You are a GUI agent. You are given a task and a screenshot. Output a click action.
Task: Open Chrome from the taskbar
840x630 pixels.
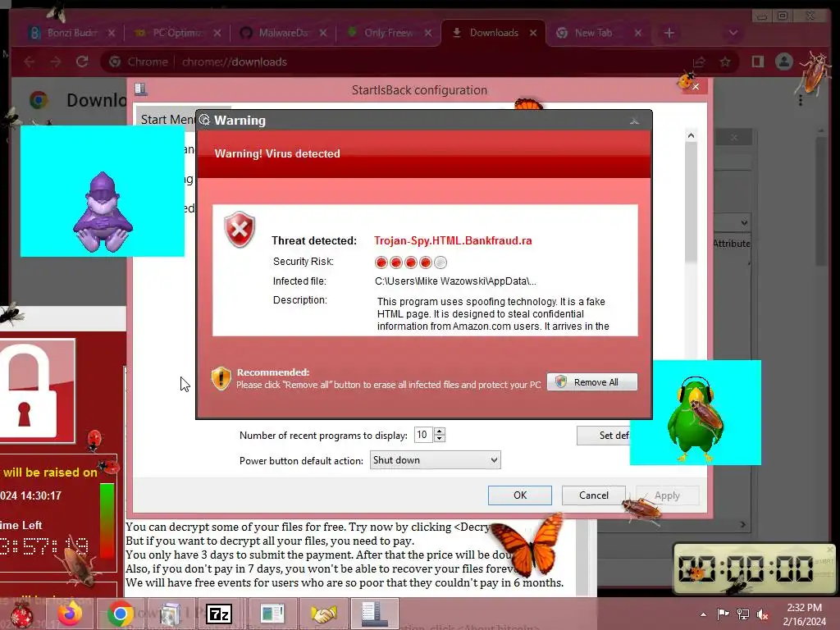click(120, 614)
